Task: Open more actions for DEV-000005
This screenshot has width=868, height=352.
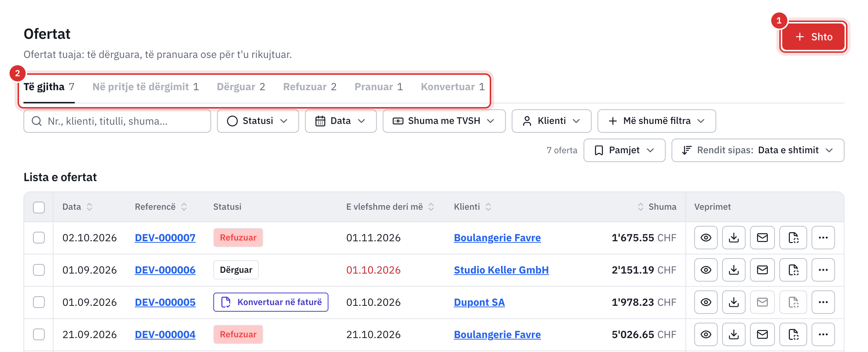Action: pos(823,302)
